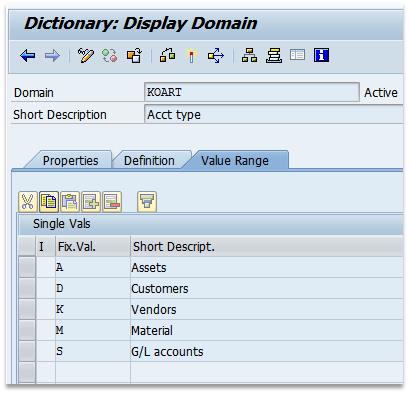Screen dimensions: 409x394
Task: Click fixed value A cell
Action: (93, 267)
